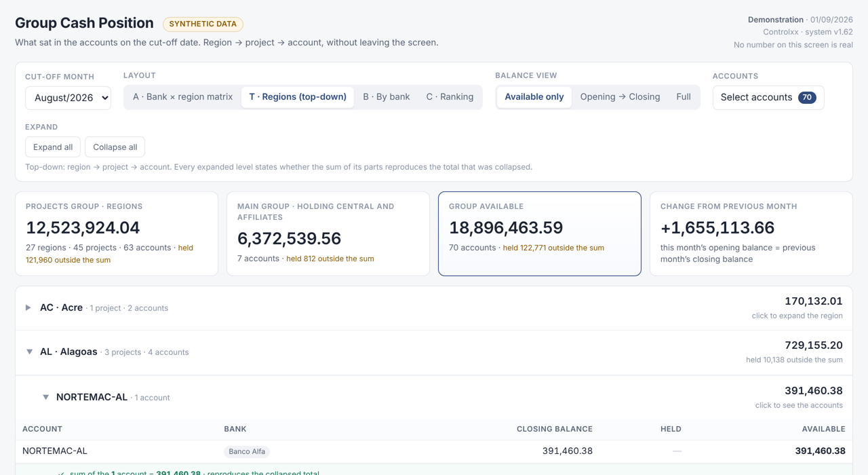Click the Alagoas '3 projects · 4 accounts' subtitle
The width and height of the screenshot is (868, 475).
point(146,352)
